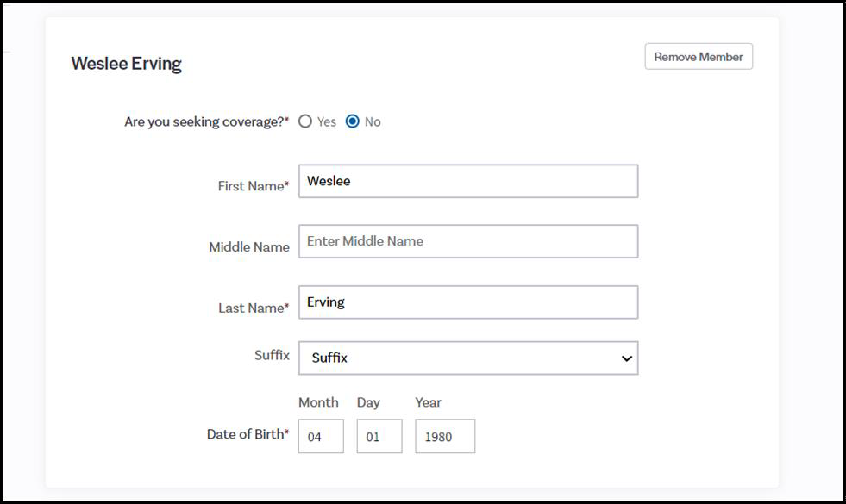Screen dimensions: 846x504
Task: Select Yes for seeking coverage
Action: click(305, 121)
